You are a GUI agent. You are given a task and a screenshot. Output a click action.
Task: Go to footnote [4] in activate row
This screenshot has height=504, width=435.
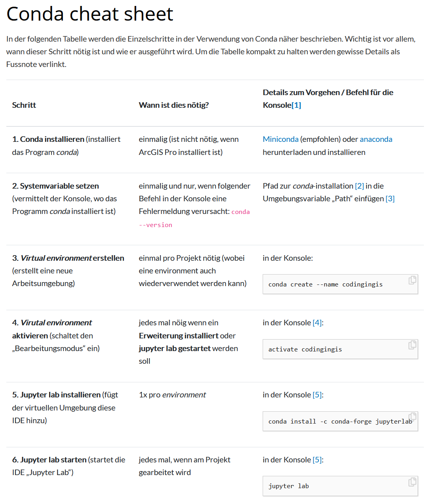(x=317, y=323)
